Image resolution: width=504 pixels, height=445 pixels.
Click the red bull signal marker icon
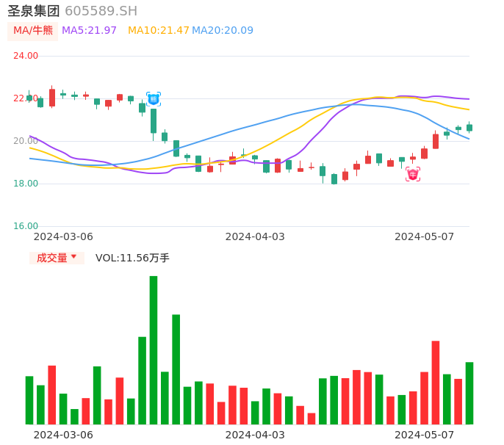coord(413,174)
